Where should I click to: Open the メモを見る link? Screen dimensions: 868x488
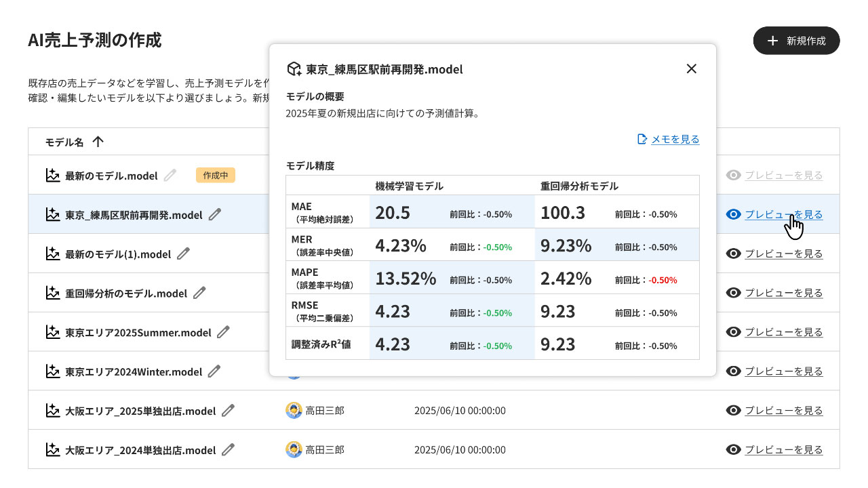pyautogui.click(x=675, y=139)
